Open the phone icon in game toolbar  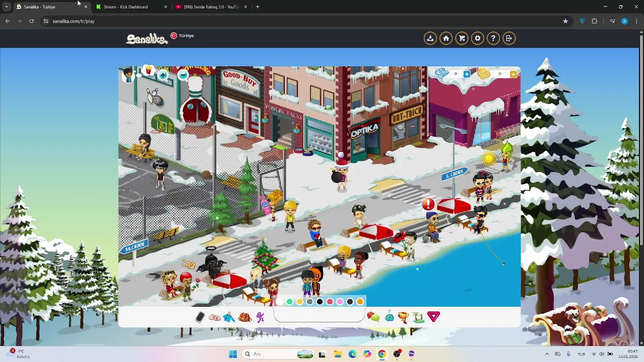click(200, 317)
